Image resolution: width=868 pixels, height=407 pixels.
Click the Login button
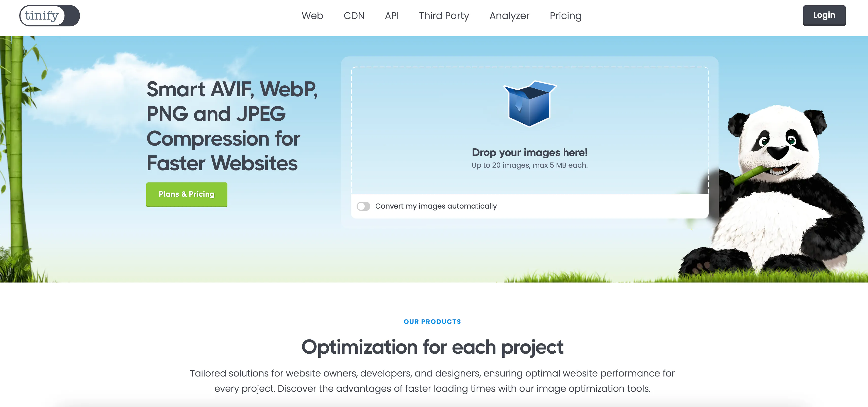point(824,15)
